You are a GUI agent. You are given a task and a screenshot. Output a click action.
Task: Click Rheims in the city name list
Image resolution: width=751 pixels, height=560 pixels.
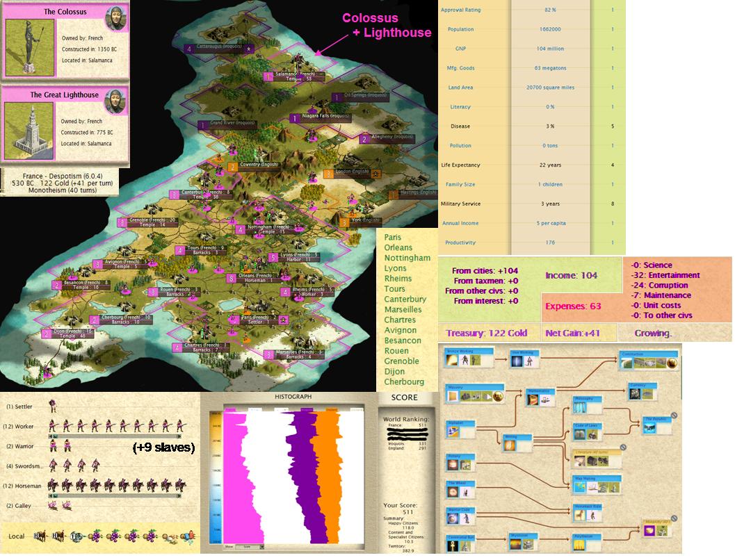pos(398,279)
